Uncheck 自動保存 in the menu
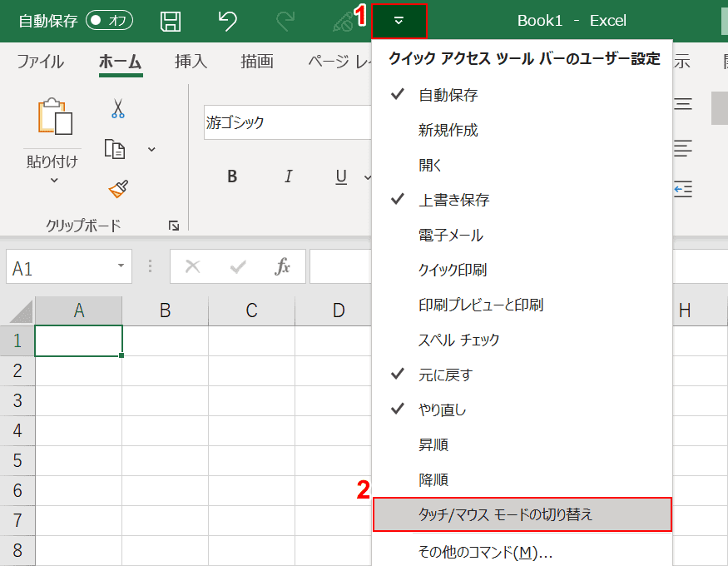The width and height of the screenshot is (728, 566). click(x=522, y=95)
